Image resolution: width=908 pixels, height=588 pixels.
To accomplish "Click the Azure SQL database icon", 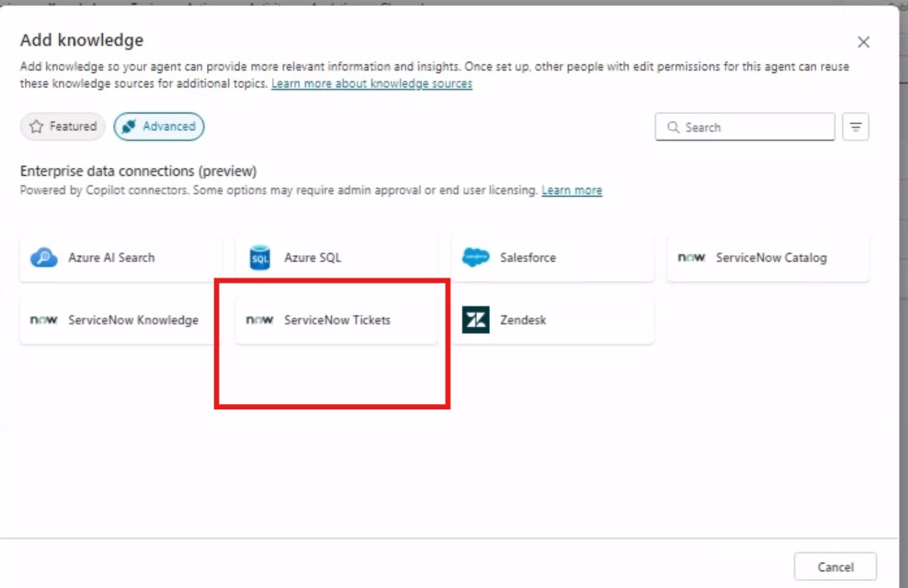I will click(x=259, y=258).
